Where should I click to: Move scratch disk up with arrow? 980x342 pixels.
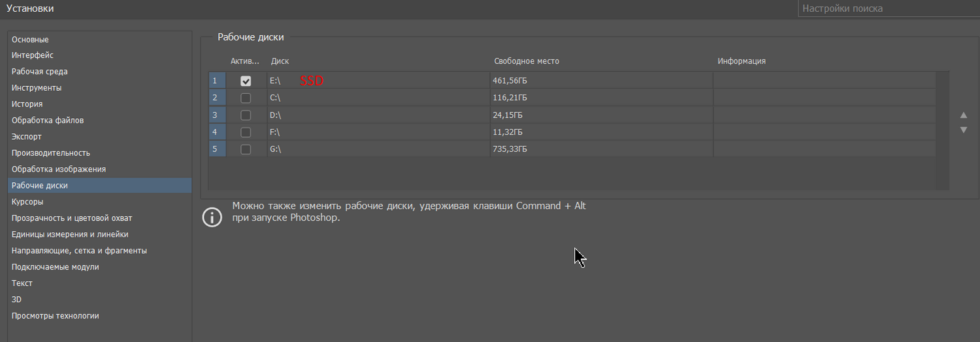pos(963,115)
